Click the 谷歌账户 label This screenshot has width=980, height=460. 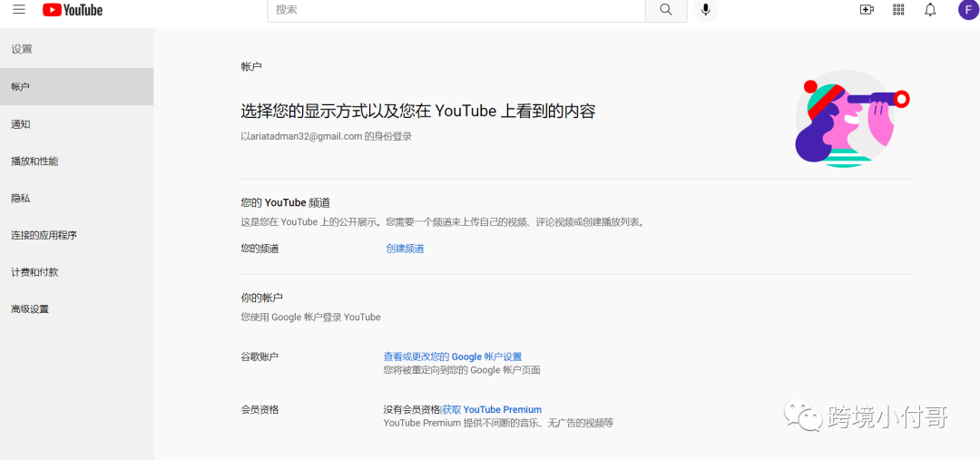(260, 357)
